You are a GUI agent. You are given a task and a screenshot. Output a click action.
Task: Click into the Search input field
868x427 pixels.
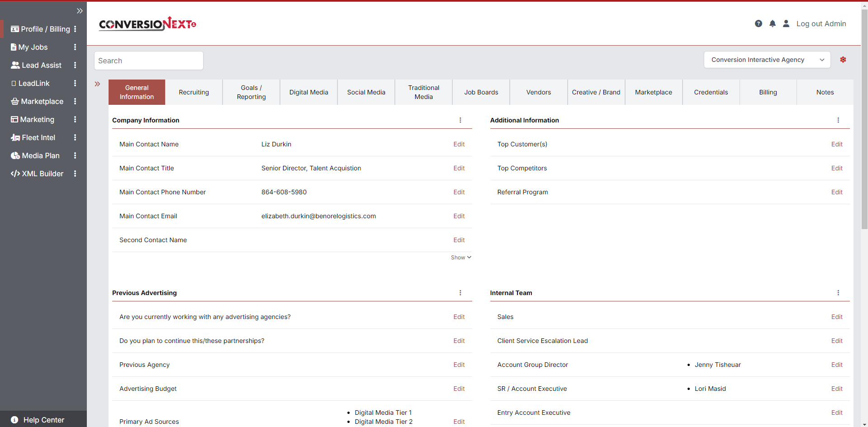coord(148,61)
